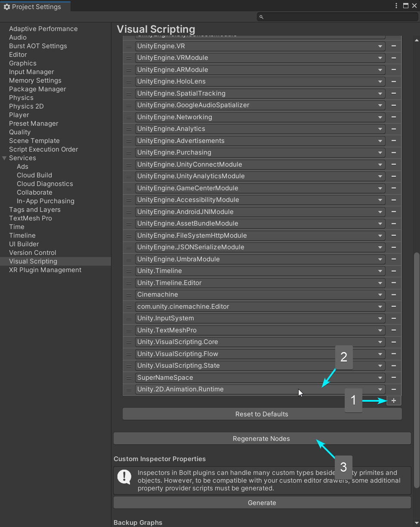Remove Unity.2D.Animation.Runtime using minus icon
420x527 pixels.
point(393,389)
